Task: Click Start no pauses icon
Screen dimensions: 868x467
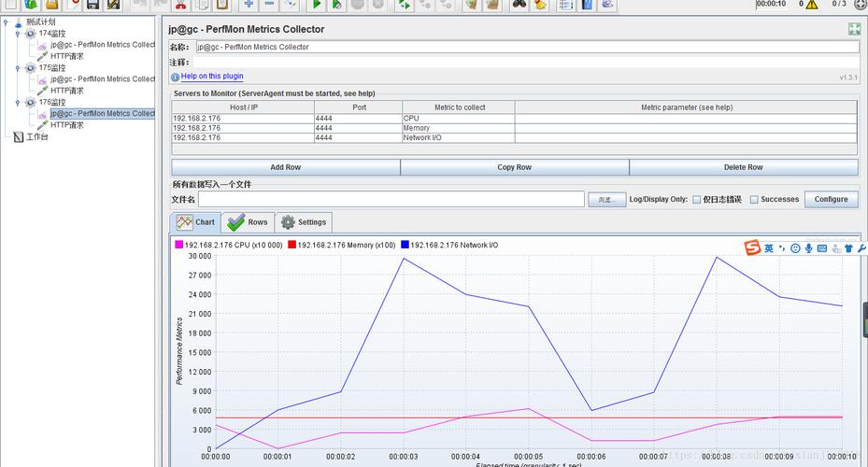Action: pyautogui.click(x=336, y=5)
